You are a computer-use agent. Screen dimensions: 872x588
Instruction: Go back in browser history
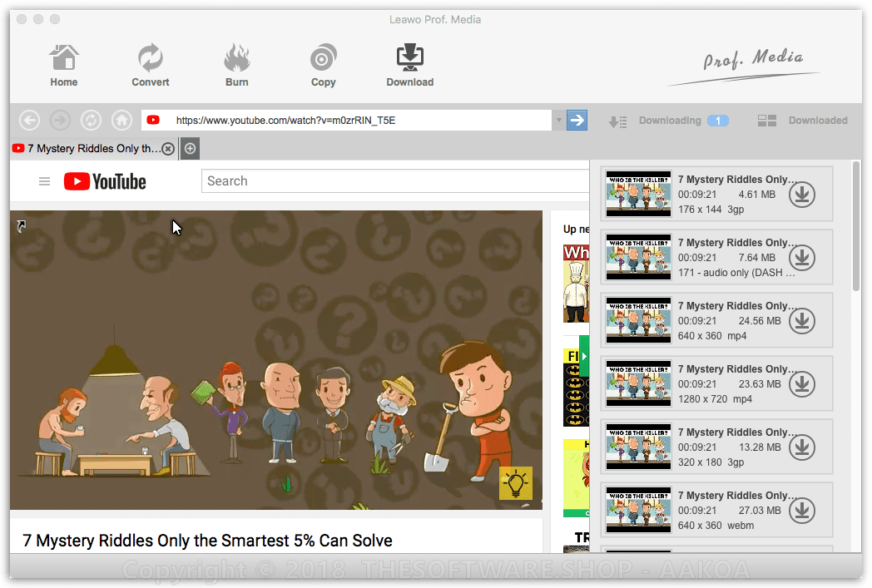pyautogui.click(x=29, y=121)
